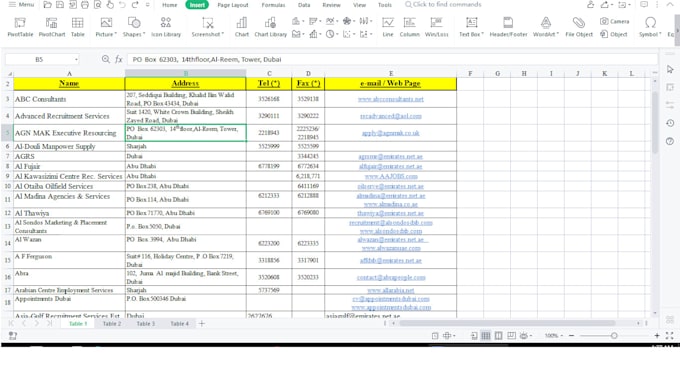Open the Home tab

[x=170, y=5]
